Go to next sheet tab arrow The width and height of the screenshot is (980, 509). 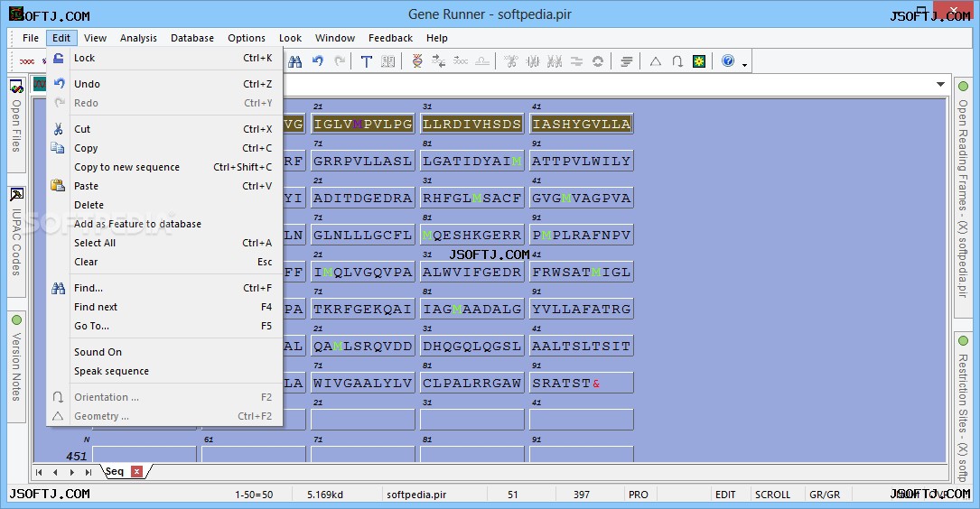click(x=72, y=472)
